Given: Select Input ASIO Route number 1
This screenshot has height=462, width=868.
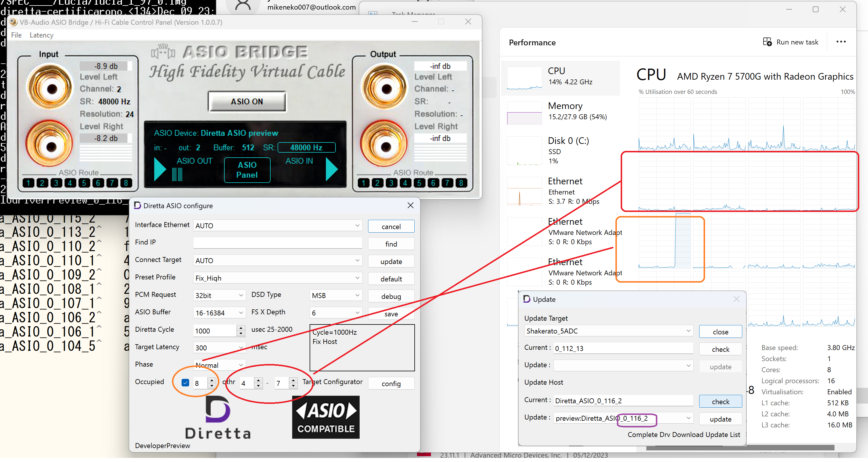Looking at the screenshot, I should pyautogui.click(x=28, y=183).
